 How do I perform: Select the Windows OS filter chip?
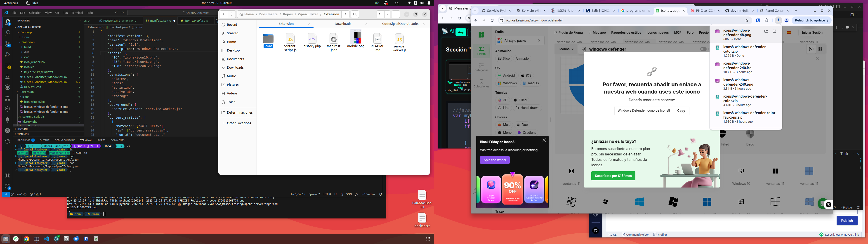[507, 83]
